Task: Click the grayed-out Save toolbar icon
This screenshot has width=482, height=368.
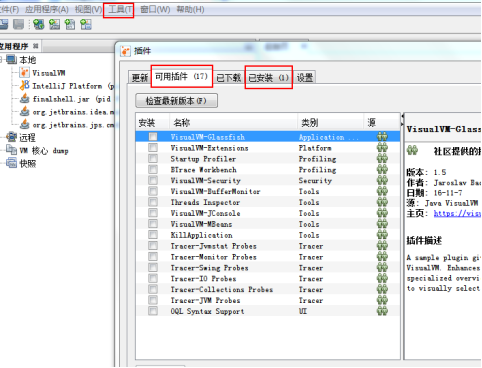Action: click(19, 24)
